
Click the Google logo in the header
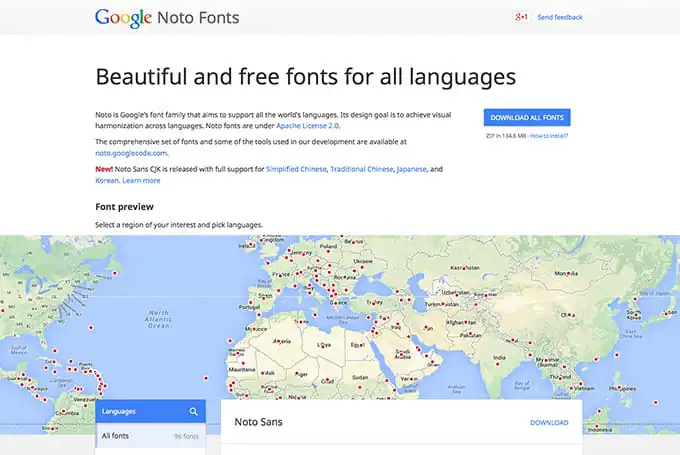click(x=123, y=18)
